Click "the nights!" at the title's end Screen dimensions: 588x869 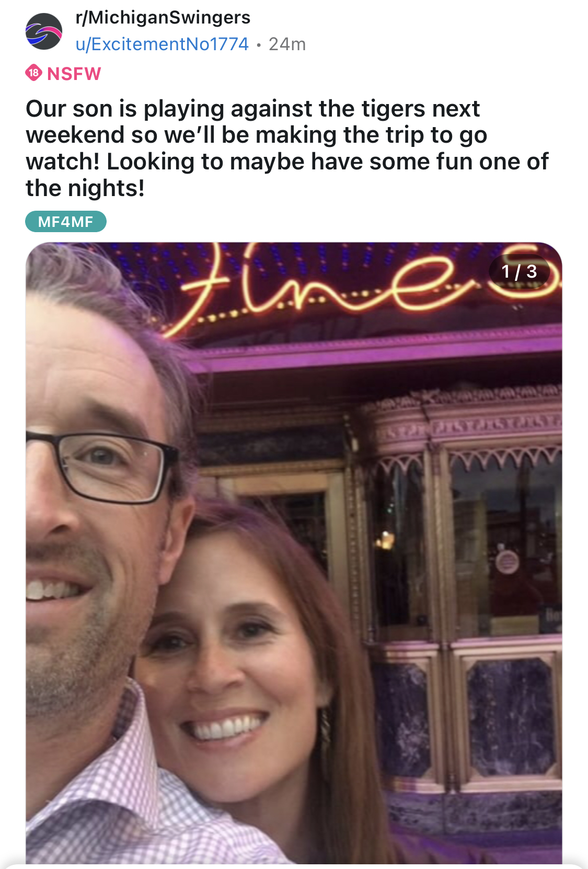85,188
